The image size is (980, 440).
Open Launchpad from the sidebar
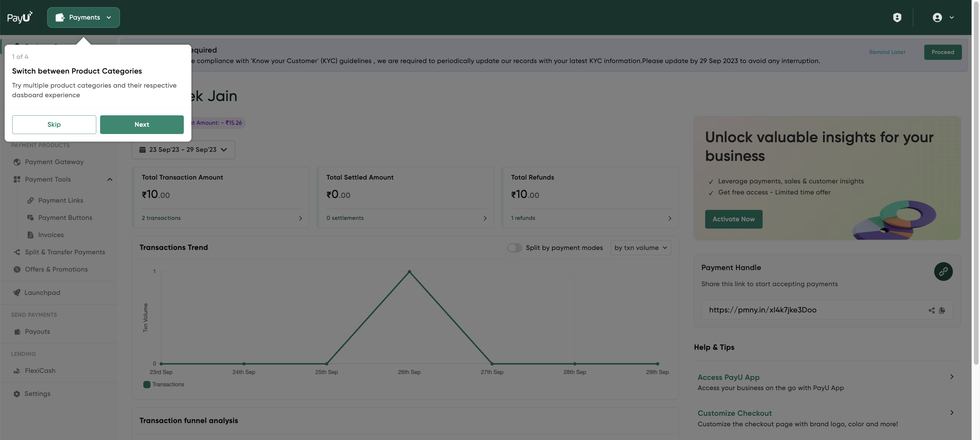(42, 293)
